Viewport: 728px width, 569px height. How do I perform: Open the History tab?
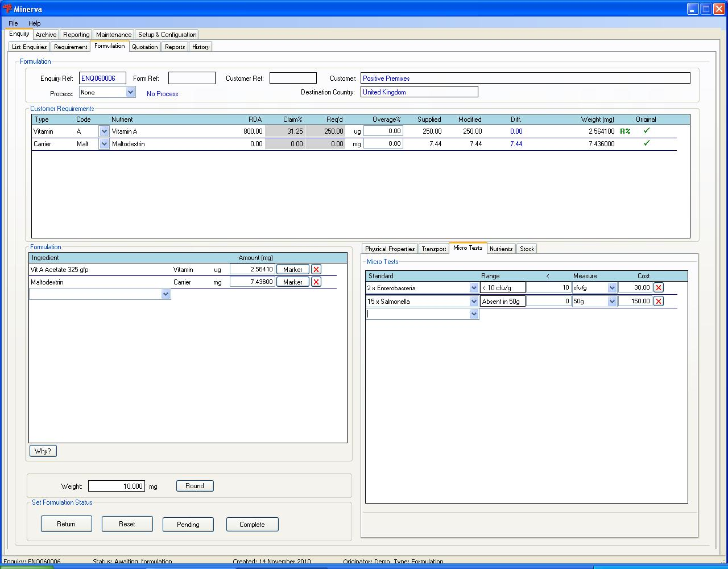click(201, 47)
